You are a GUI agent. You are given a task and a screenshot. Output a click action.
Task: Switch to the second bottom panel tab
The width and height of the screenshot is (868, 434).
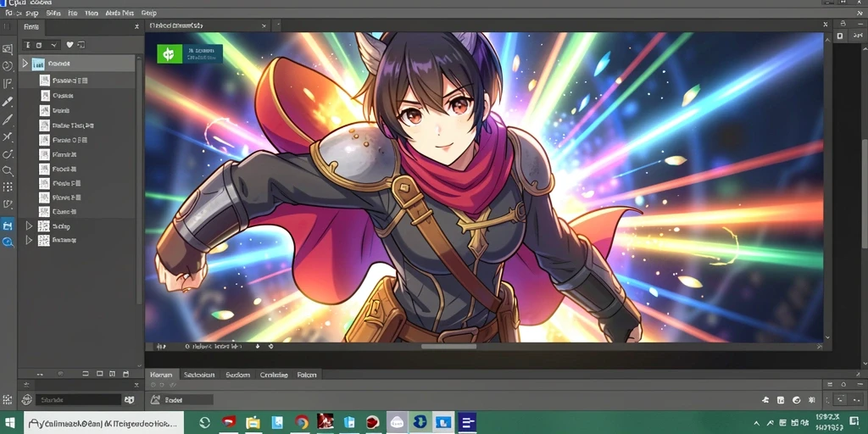pyautogui.click(x=199, y=375)
